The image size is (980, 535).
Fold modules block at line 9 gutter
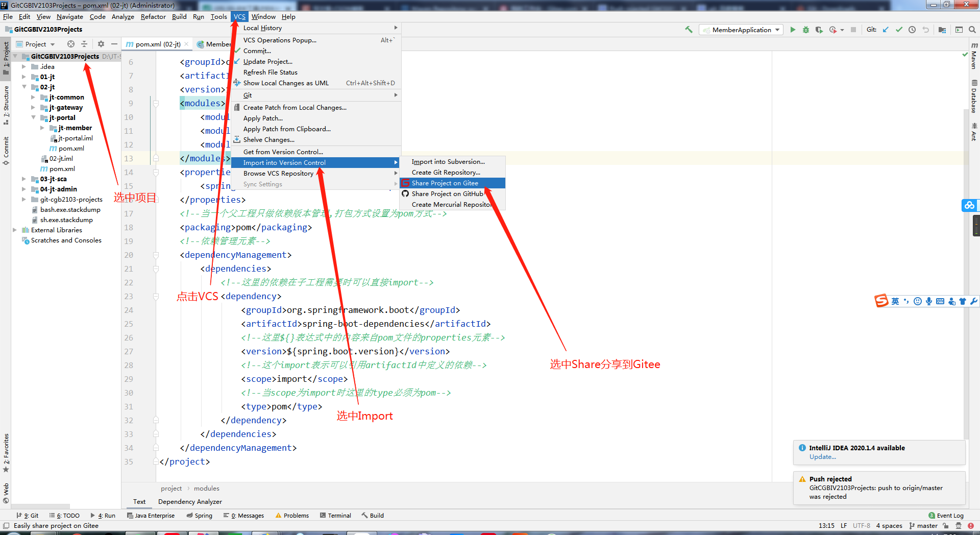[x=156, y=103]
